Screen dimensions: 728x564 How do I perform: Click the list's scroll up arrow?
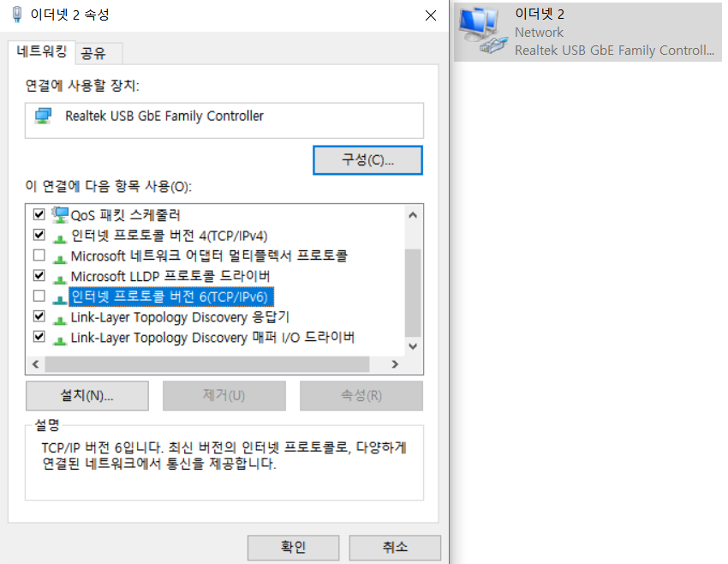pos(413,215)
